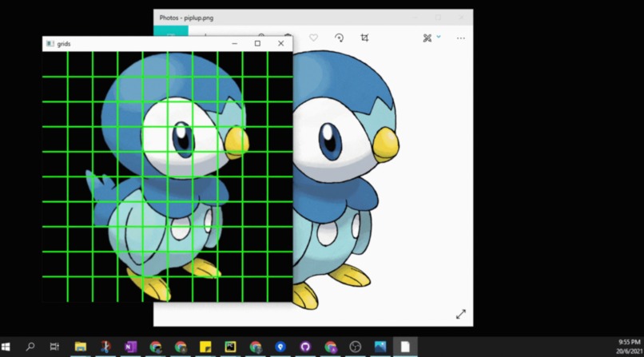Select the active white document taskbar icon
Screen dimensions: 644x357
tap(405, 347)
